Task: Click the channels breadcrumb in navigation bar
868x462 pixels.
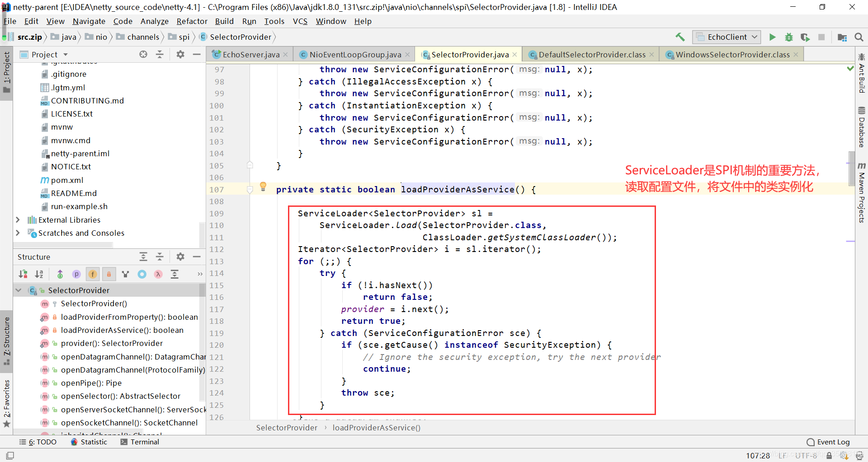Action: (138, 37)
